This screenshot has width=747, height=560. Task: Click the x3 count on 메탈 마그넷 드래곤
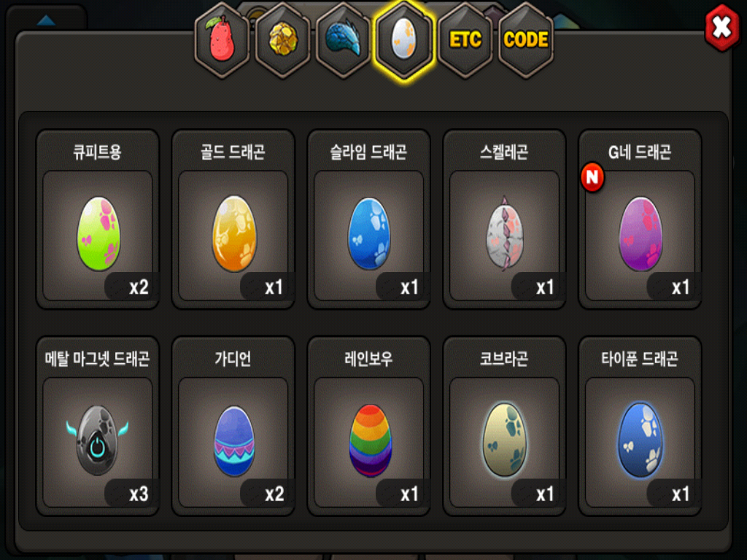139,494
